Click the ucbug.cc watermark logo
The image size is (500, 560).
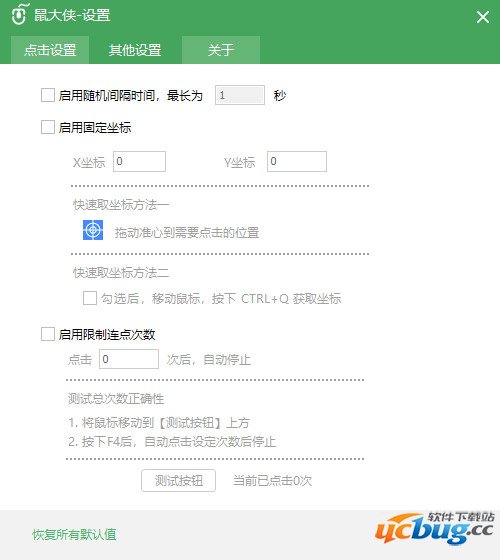435,528
